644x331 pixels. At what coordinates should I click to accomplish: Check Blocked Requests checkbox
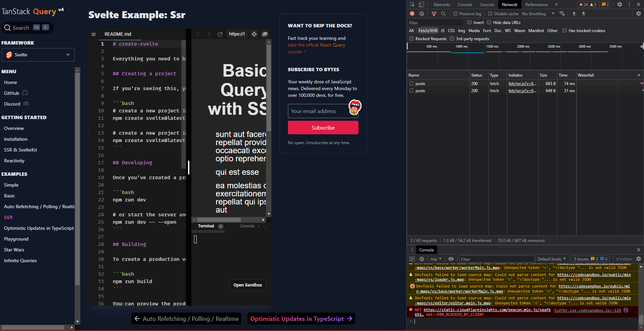tap(411, 38)
